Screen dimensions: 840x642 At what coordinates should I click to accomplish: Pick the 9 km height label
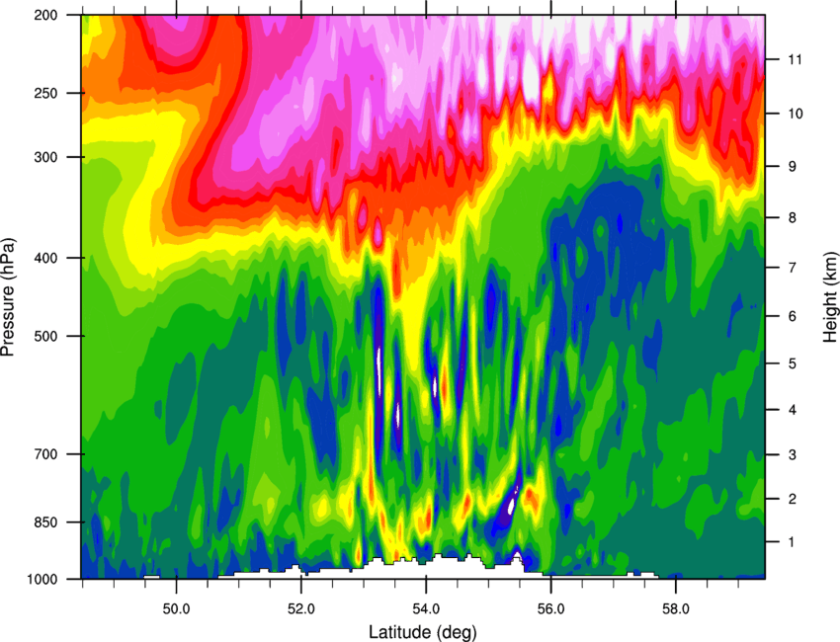coord(793,167)
